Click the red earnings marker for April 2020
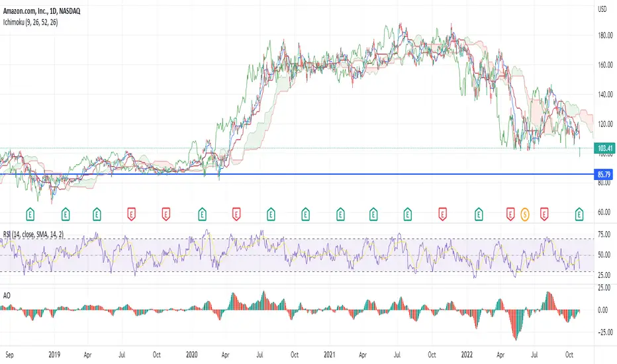 [236, 214]
